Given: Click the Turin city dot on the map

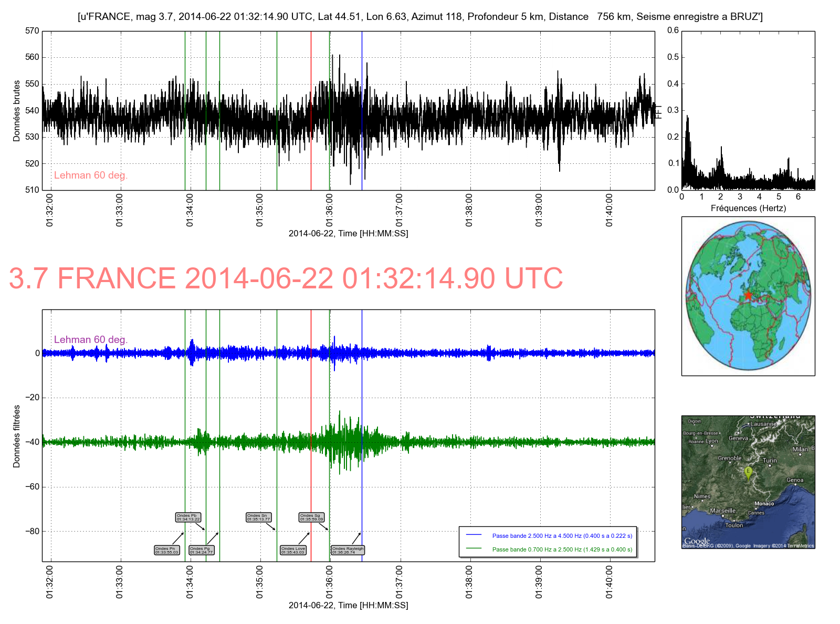Looking at the screenshot, I should (770, 465).
